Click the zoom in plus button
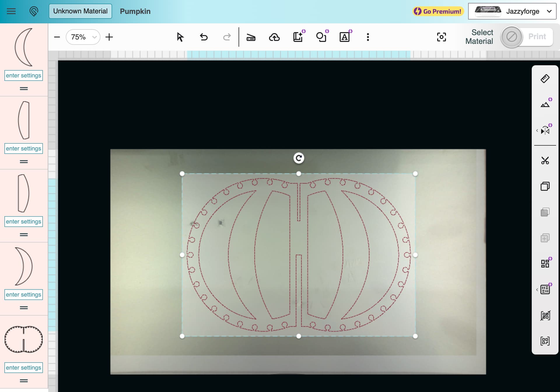Viewport: 560px width, 392px height. click(x=109, y=37)
